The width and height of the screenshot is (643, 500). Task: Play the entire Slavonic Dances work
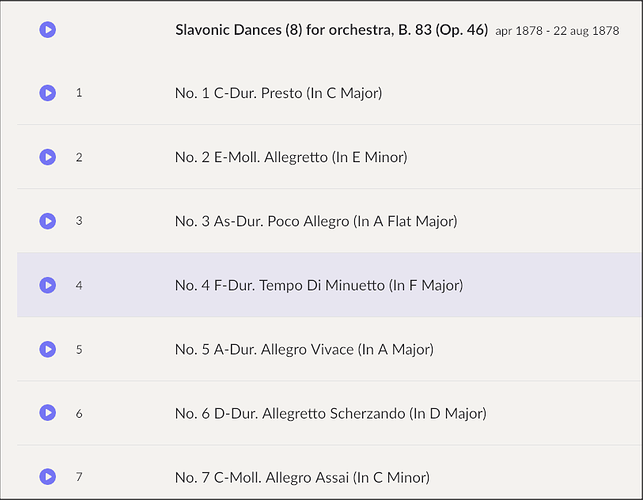(48, 30)
